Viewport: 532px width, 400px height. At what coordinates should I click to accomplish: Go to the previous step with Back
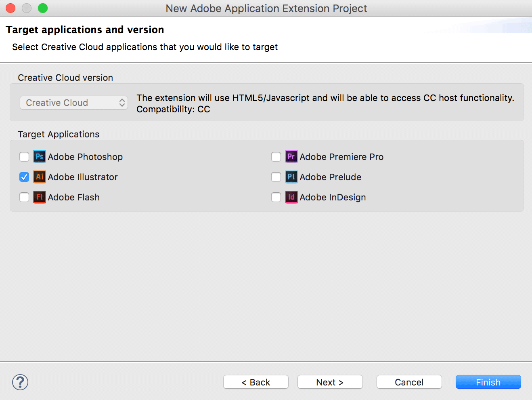256,382
